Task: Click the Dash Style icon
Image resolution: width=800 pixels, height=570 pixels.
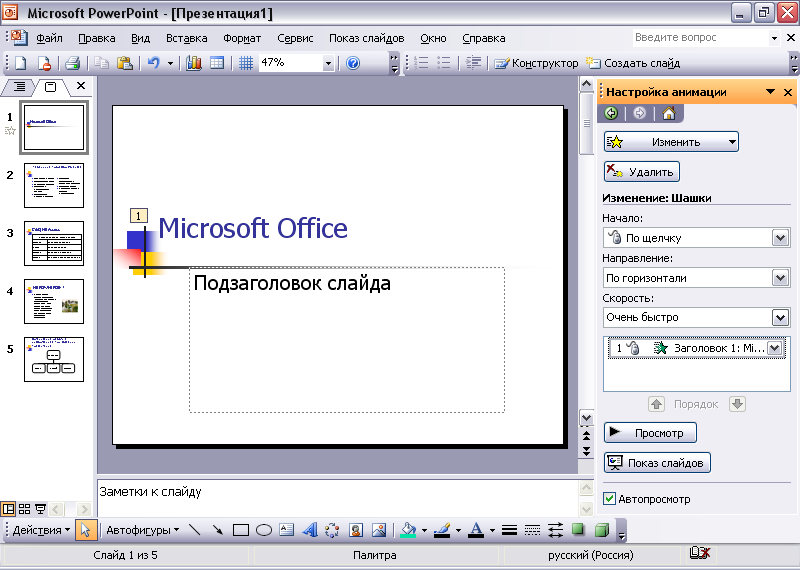Action: pos(532,530)
